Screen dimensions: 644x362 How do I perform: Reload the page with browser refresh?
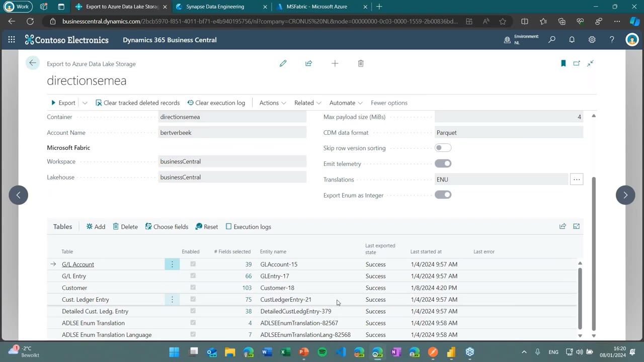[30, 22]
